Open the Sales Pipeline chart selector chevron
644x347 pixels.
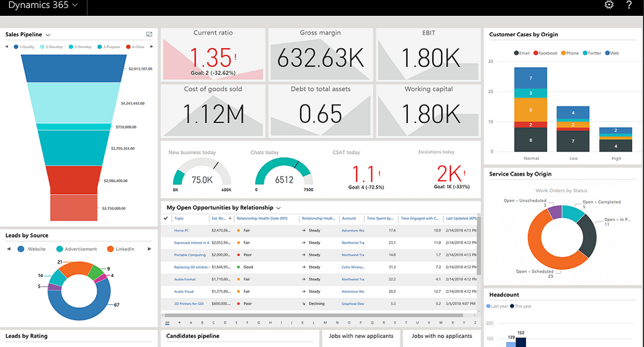pyautogui.click(x=48, y=35)
